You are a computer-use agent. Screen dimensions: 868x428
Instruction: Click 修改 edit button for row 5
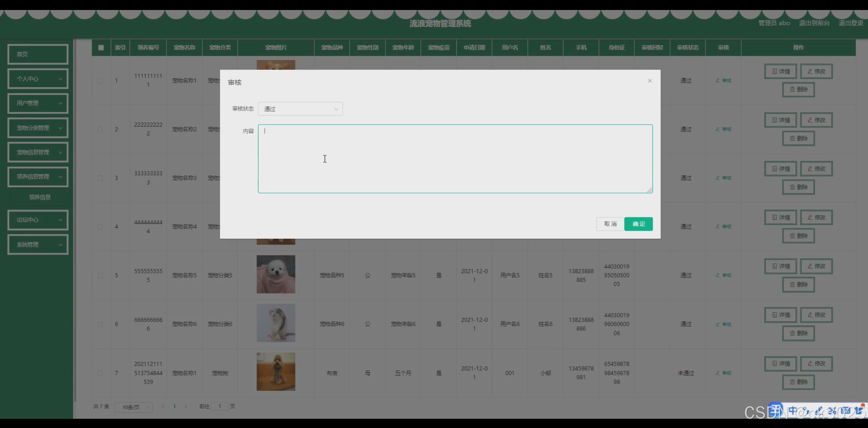pos(816,266)
